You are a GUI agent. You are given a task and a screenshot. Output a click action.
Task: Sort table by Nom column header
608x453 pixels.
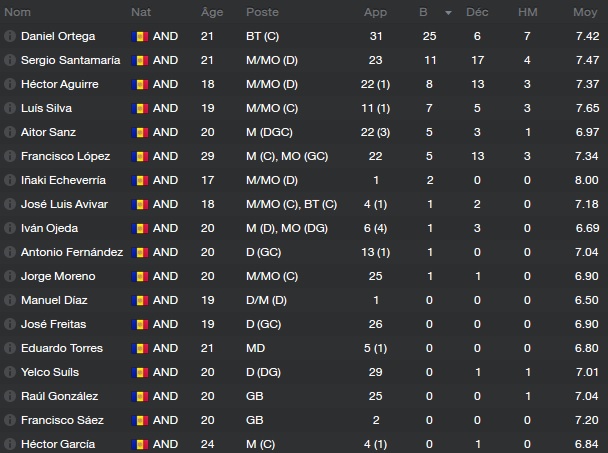17,12
